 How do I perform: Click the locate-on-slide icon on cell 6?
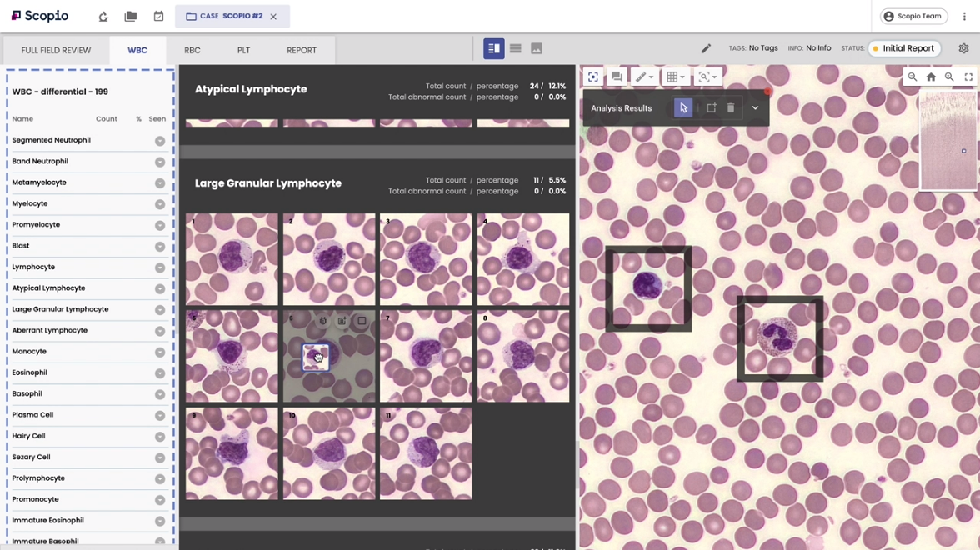[323, 321]
